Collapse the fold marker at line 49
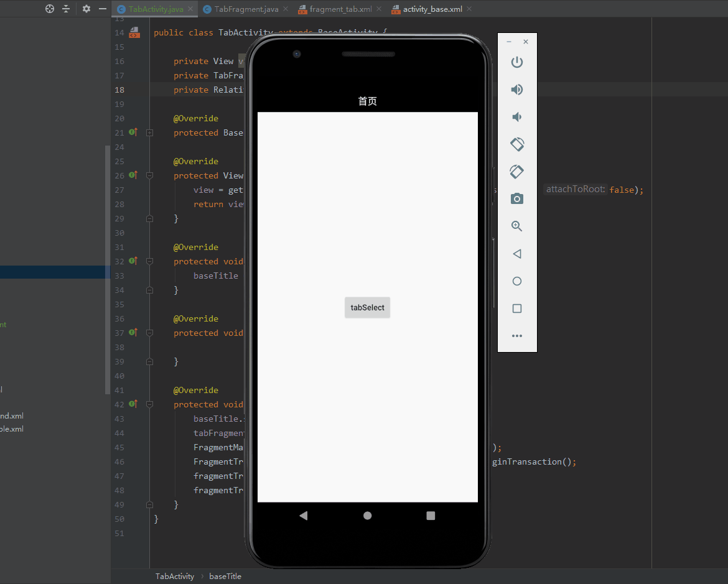The width and height of the screenshot is (728, 584). [x=149, y=504]
